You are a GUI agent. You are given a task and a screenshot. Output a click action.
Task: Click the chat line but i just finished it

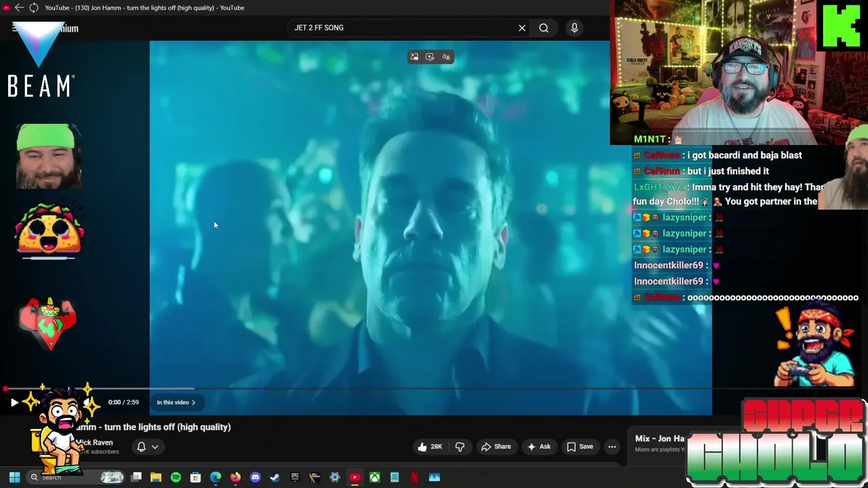coord(701,171)
